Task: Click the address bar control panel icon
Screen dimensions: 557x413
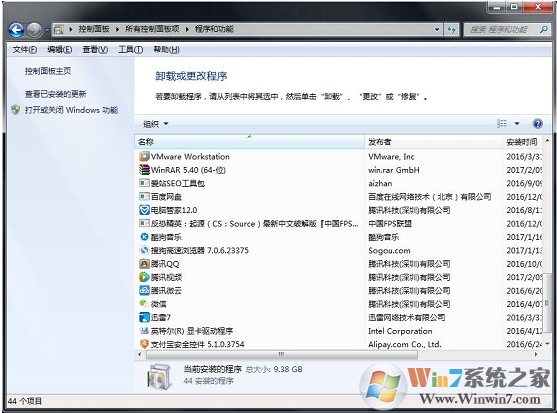Action: tap(59, 29)
